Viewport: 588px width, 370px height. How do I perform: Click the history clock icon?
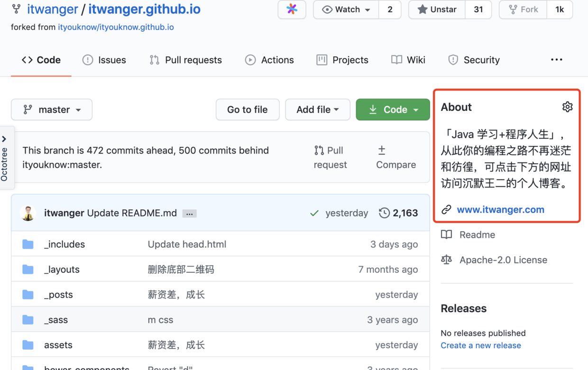pos(384,213)
